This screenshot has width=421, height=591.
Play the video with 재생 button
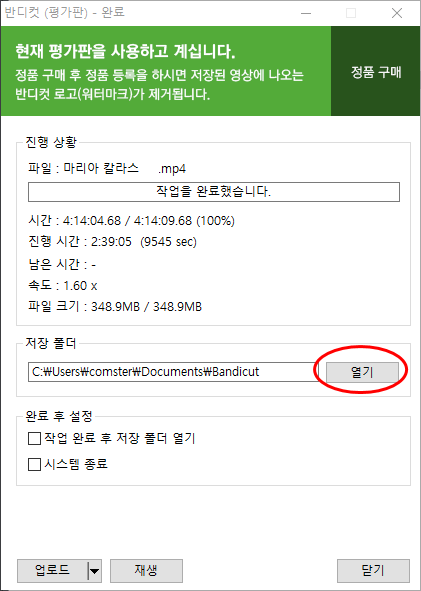[x=146, y=570]
